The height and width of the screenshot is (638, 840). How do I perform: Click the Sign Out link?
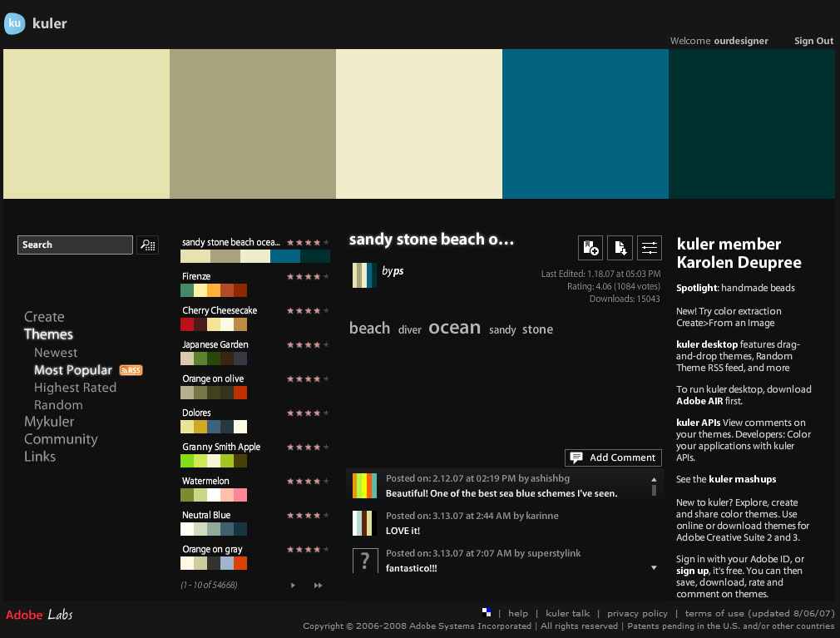pyautogui.click(x=813, y=41)
